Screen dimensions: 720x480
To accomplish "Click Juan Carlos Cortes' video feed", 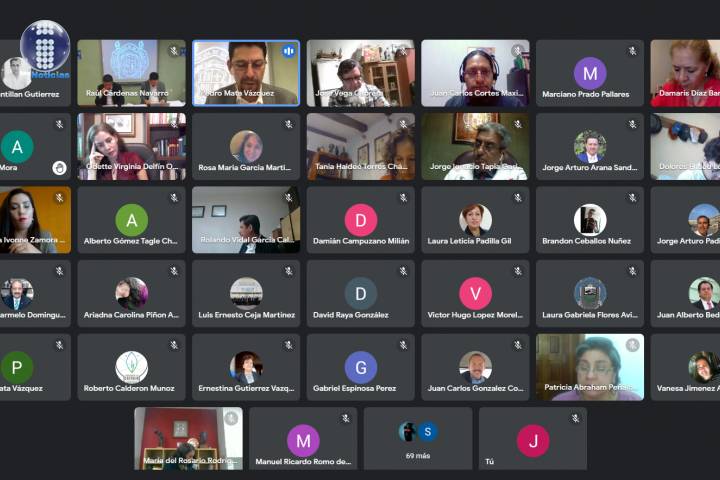I will (475, 72).
